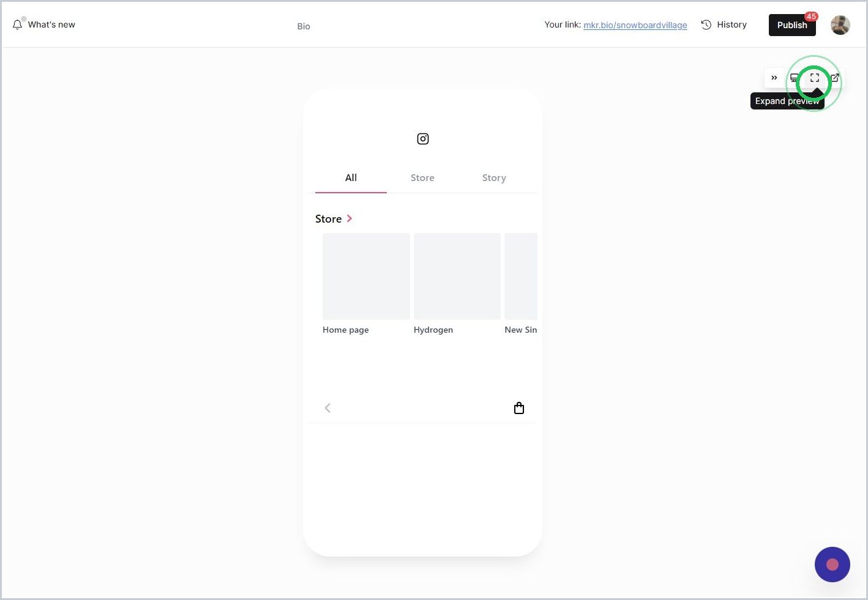Click the What's new label
The image size is (868, 600).
[51, 25]
